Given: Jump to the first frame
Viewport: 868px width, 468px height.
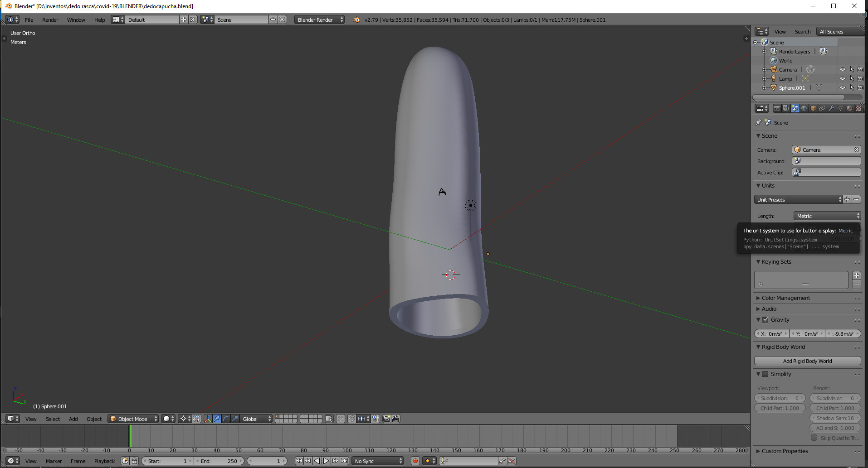Looking at the screenshot, I should tap(299, 461).
